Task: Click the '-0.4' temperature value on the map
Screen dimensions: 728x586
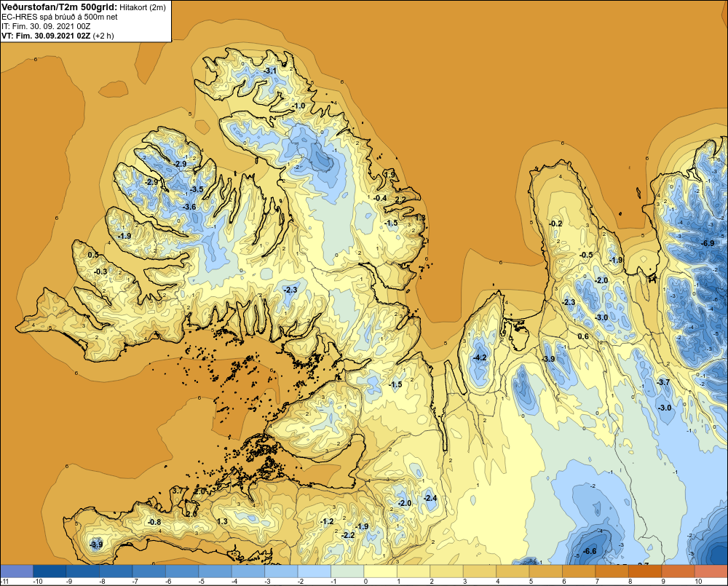Action: pyautogui.click(x=380, y=198)
